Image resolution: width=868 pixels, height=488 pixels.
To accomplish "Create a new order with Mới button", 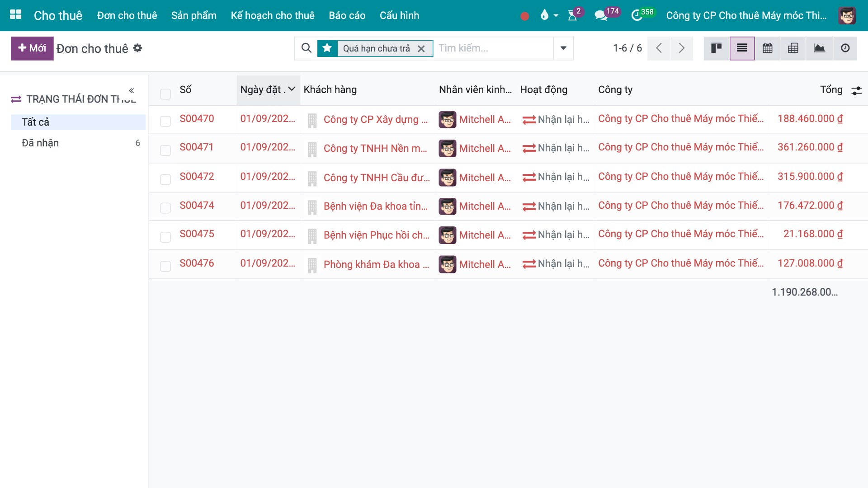I will 32,48.
